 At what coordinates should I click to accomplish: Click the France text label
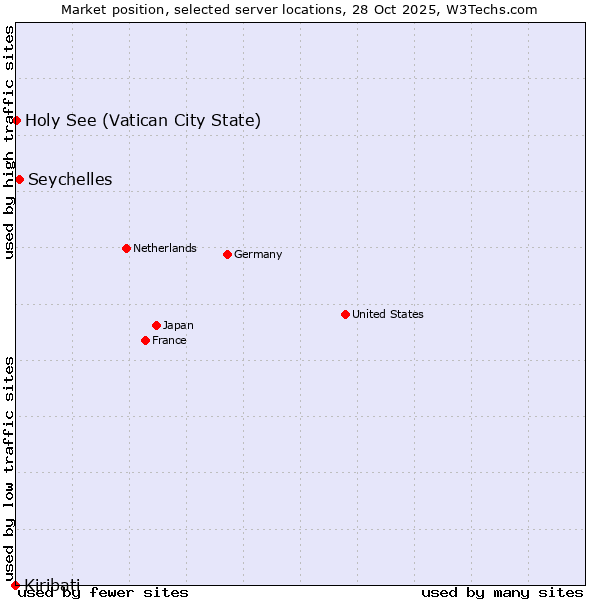[x=169, y=340]
